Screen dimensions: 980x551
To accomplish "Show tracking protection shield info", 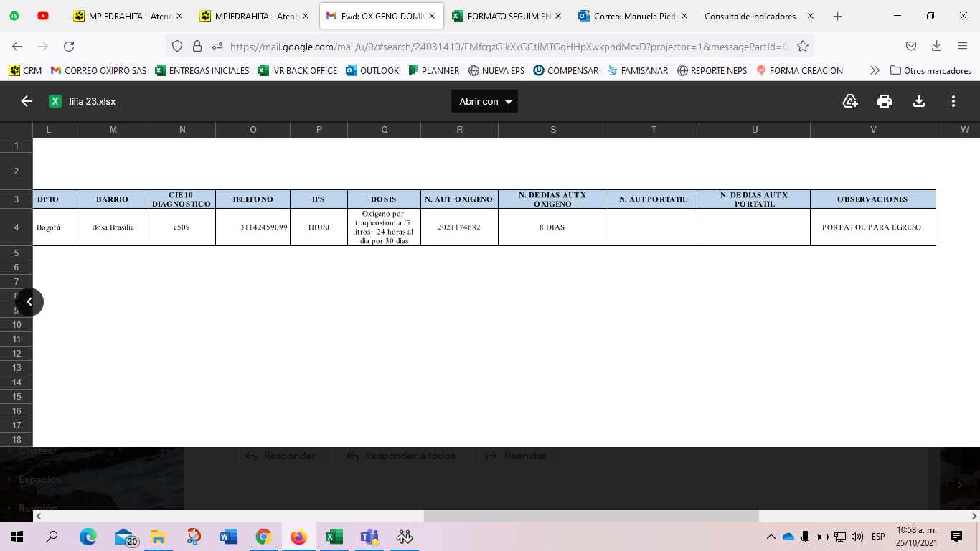I will [178, 47].
